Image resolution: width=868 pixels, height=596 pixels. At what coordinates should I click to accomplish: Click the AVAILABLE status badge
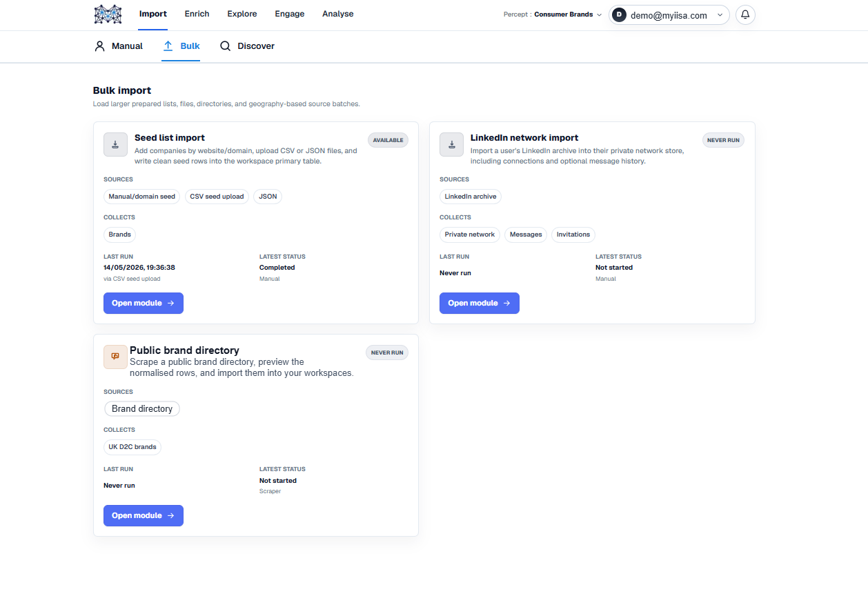(x=388, y=140)
